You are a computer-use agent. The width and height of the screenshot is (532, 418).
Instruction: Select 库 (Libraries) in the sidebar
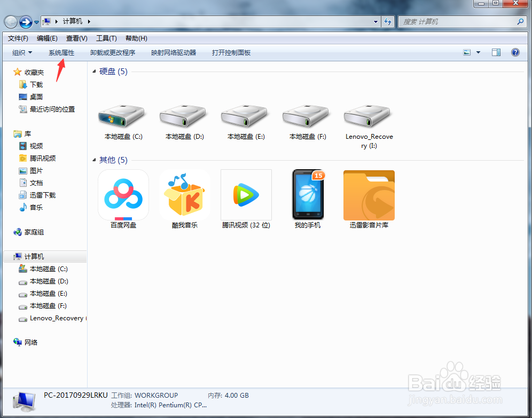coord(27,134)
